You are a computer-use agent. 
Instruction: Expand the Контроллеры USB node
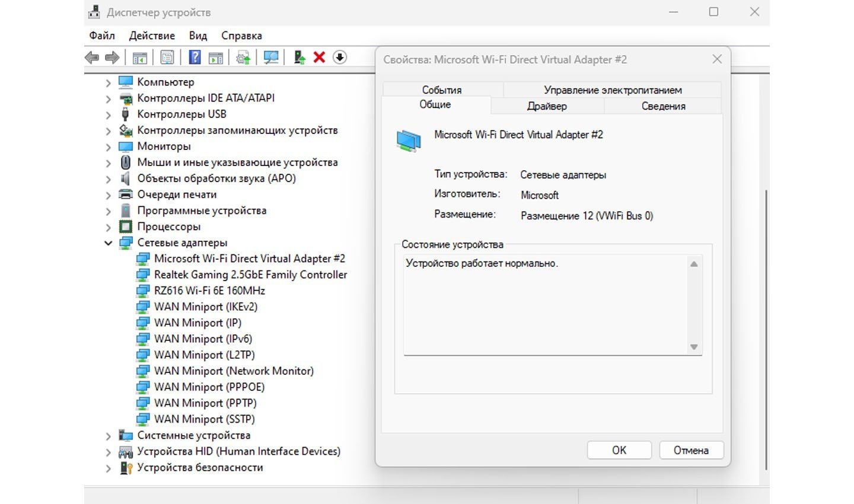108,114
